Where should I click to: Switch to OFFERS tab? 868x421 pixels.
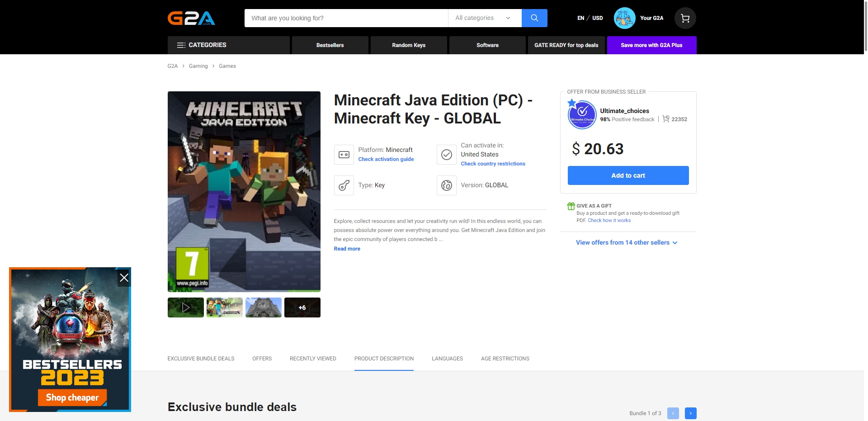(x=262, y=359)
